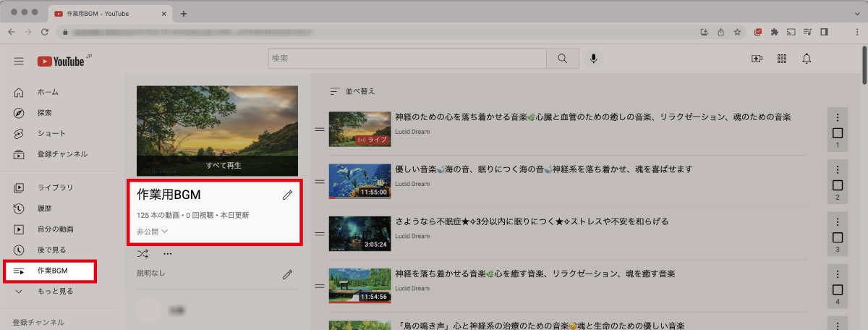Open title 神経を落ち着かせる音楽 心を癒す音楽
868x330 pixels.
[x=535, y=274]
